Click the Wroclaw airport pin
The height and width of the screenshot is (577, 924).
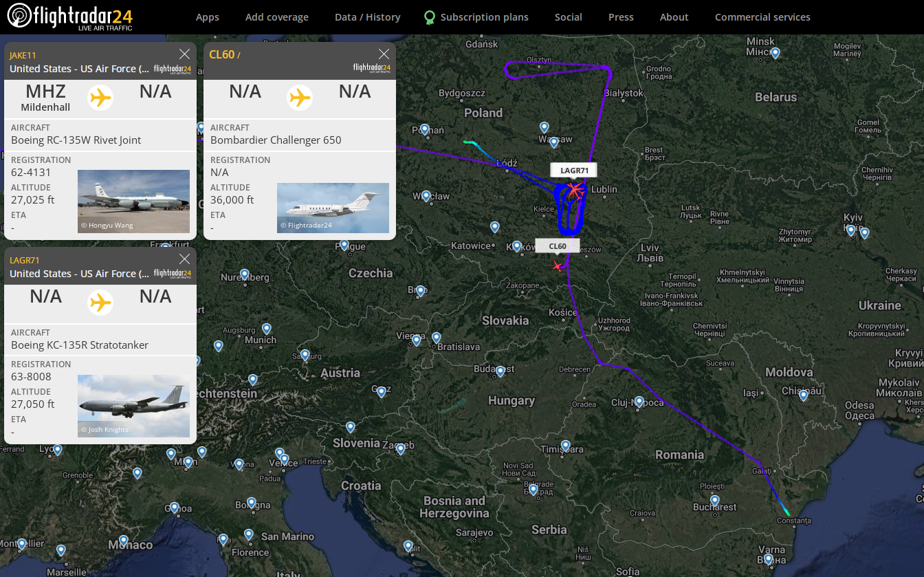(x=426, y=196)
